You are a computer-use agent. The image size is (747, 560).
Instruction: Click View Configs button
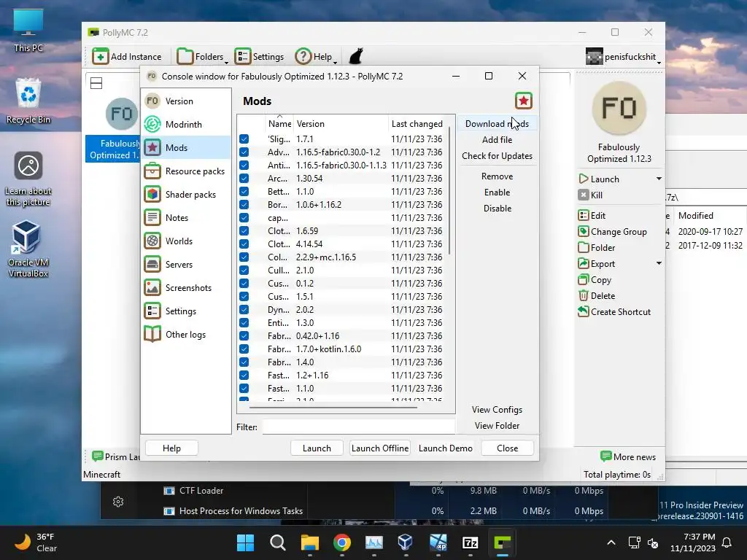[x=497, y=410]
